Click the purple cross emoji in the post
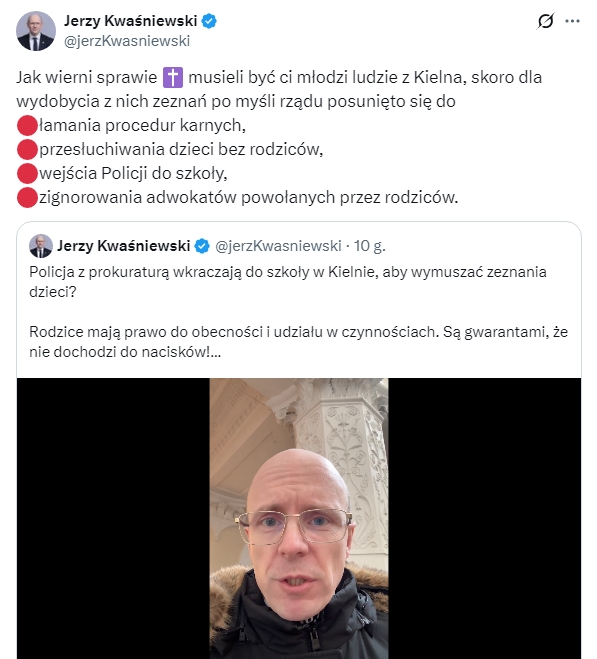 (x=173, y=78)
